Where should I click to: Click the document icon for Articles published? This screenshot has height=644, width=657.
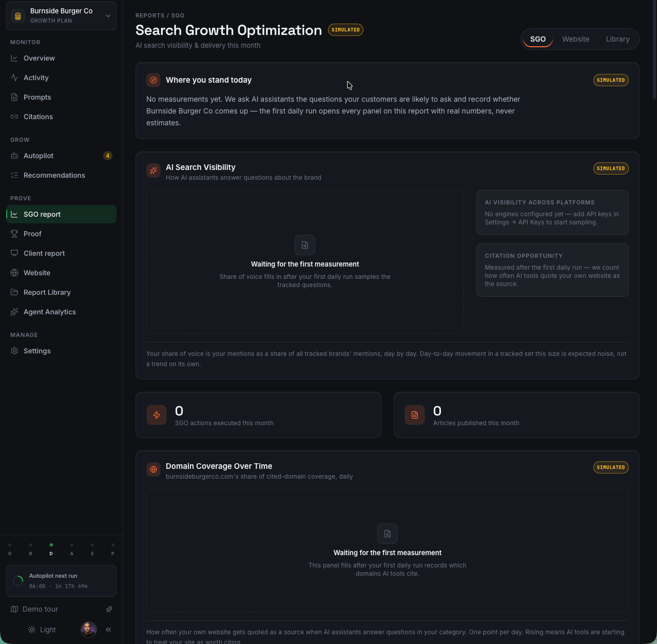[415, 415]
